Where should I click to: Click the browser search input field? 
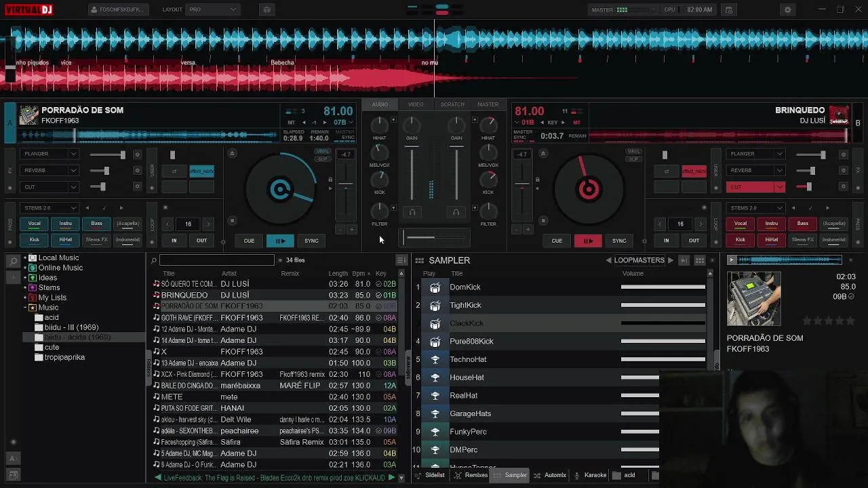[217, 260]
